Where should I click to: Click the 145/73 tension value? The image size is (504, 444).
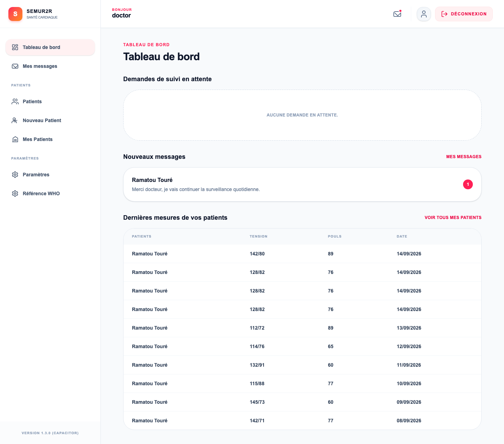tap(257, 402)
